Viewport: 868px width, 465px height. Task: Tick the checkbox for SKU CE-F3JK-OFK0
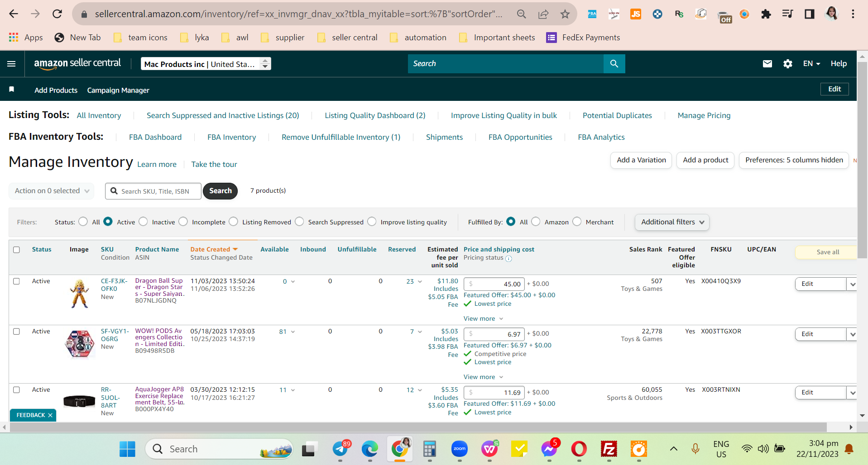[17, 281]
